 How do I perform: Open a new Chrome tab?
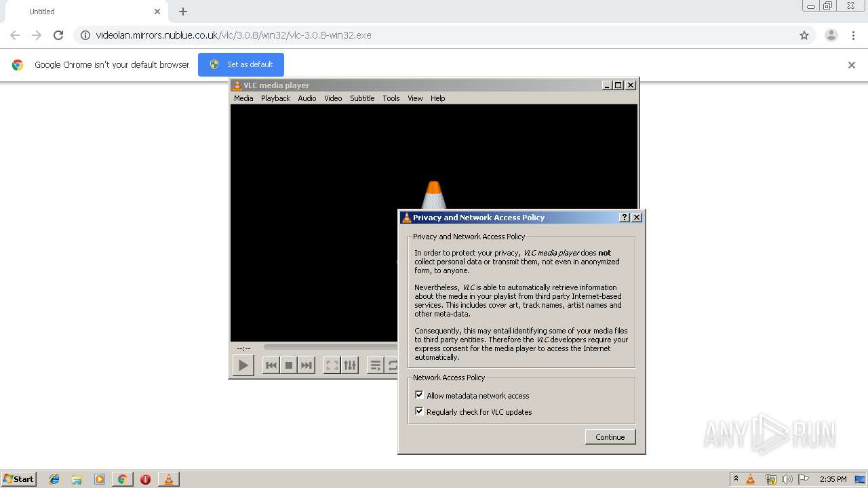[183, 12]
